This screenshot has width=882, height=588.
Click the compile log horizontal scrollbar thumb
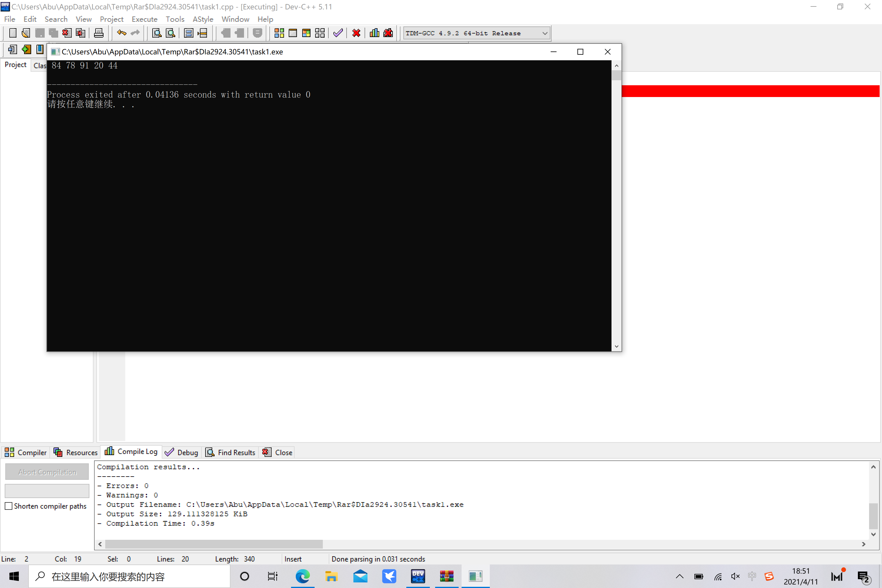pyautogui.click(x=214, y=544)
